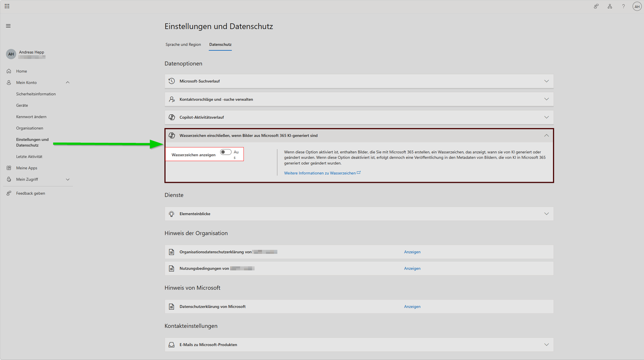The width and height of the screenshot is (644, 360).
Task: Click the mail icon beside E-Mails zu Microsoft-Produkten
Action: [171, 345]
